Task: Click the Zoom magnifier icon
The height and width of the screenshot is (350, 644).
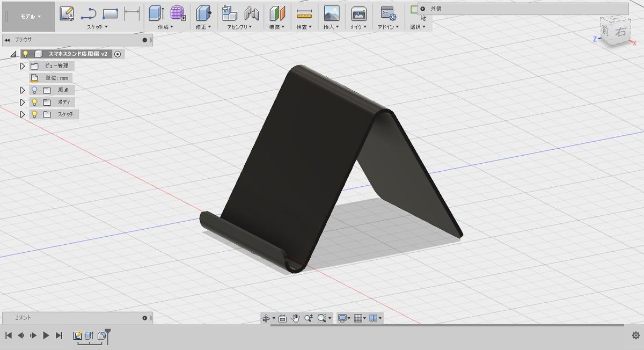Action: (x=308, y=318)
